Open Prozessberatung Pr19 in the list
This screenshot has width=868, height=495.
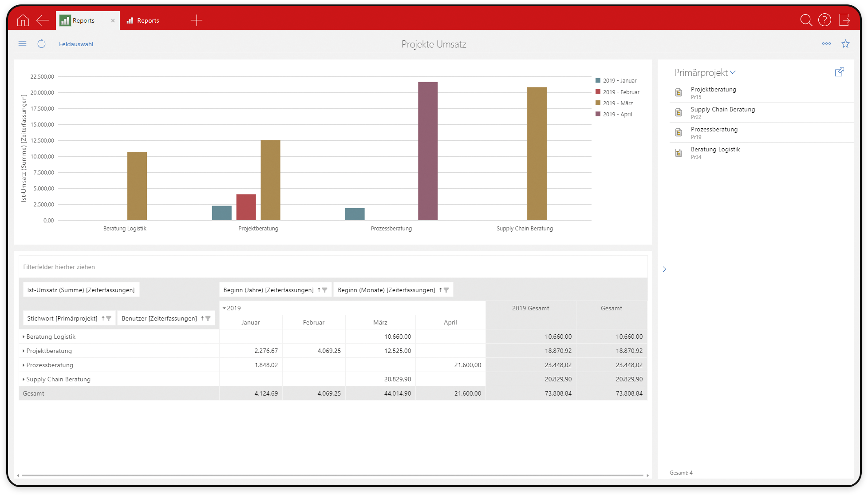[x=761, y=133]
